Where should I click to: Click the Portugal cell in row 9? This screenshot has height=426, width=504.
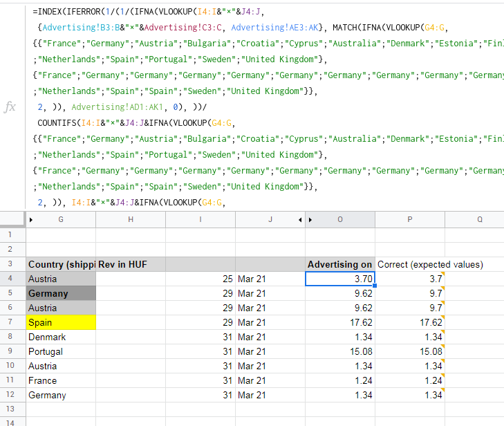(61, 351)
